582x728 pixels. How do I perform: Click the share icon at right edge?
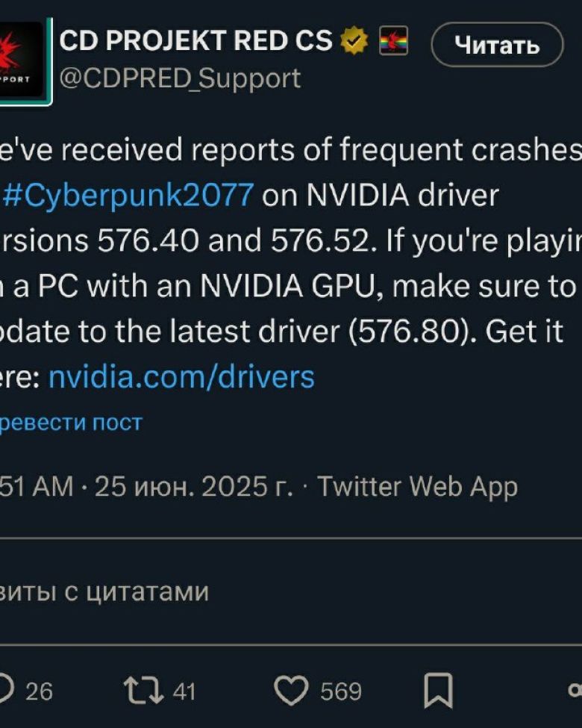click(575, 691)
